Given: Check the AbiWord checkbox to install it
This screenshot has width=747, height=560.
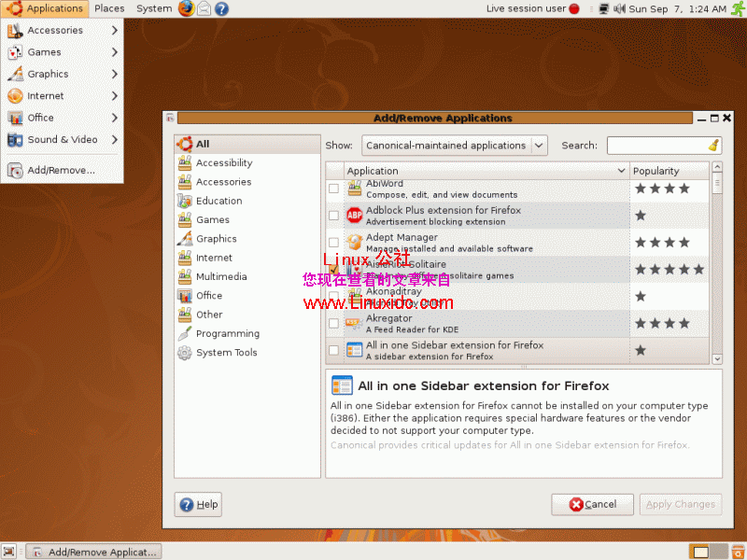Looking at the screenshot, I should pyautogui.click(x=333, y=188).
